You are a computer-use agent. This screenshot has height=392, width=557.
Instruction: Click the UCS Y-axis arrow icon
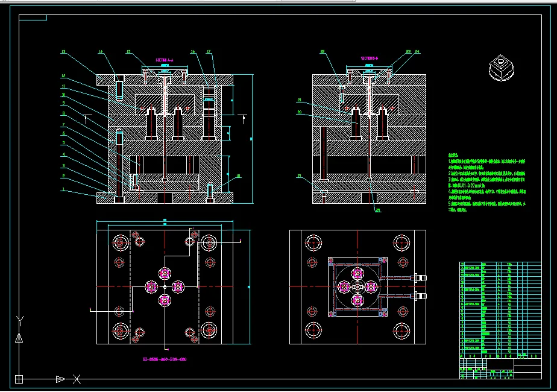(19, 338)
